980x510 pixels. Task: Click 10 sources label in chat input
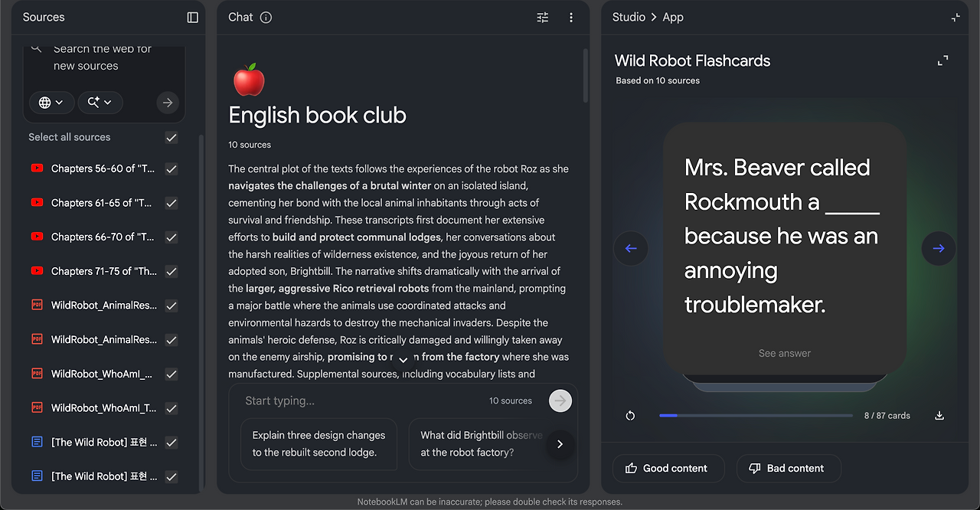[511, 400]
